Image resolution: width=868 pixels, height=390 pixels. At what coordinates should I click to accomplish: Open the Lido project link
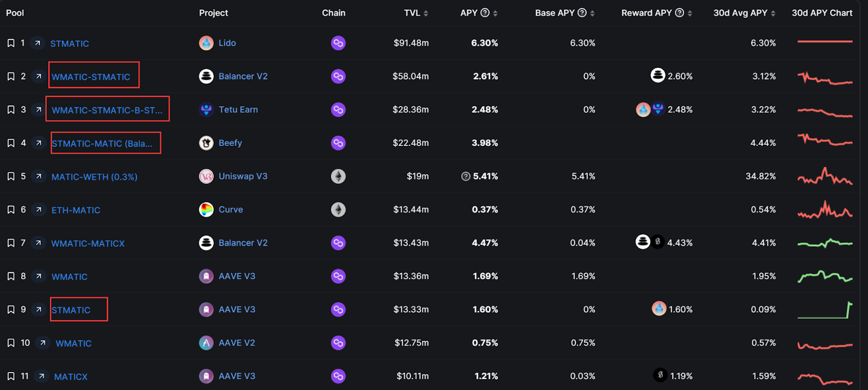[227, 43]
